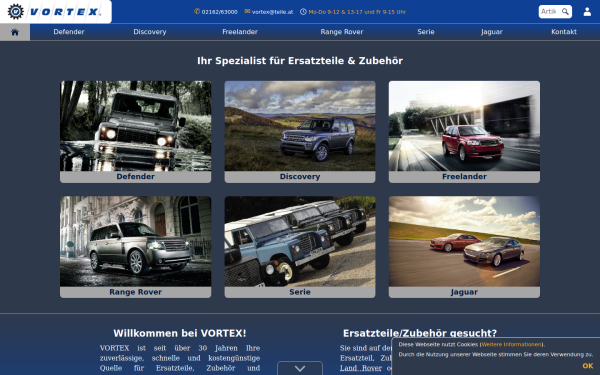This screenshot has height=375, width=600.
Task: Call phone number 02162/63000 link
Action: [x=220, y=12]
